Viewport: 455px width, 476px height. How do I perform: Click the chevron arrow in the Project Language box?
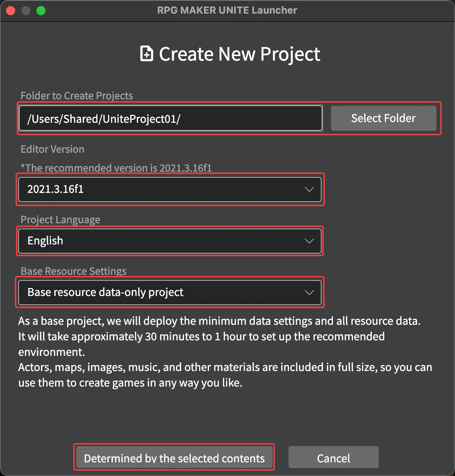tap(309, 241)
